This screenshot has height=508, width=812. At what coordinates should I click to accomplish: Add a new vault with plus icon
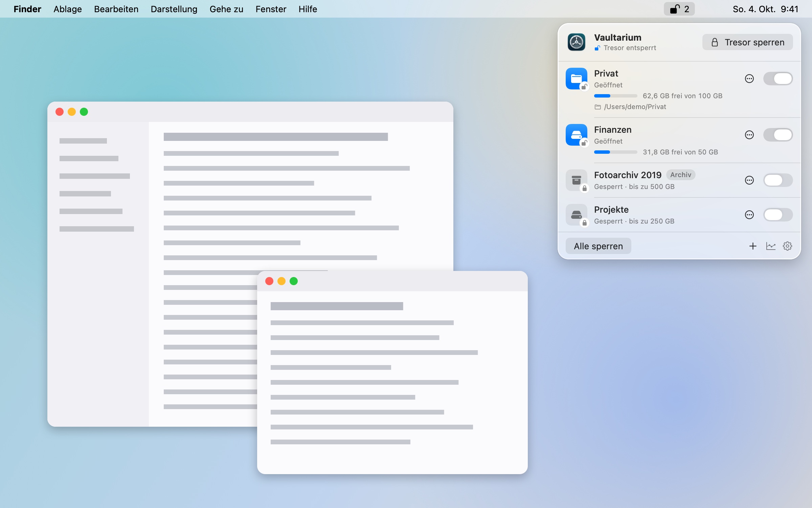point(753,246)
